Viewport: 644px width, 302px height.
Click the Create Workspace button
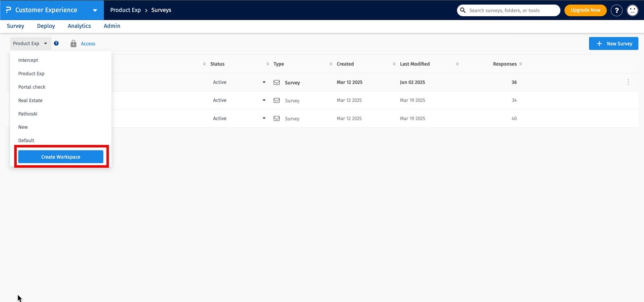click(x=60, y=157)
